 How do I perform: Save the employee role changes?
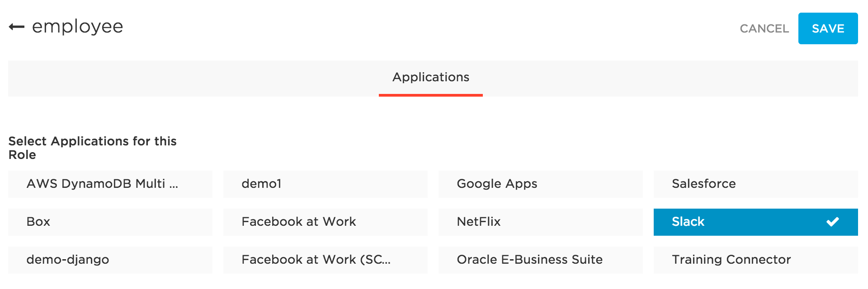pyautogui.click(x=828, y=28)
